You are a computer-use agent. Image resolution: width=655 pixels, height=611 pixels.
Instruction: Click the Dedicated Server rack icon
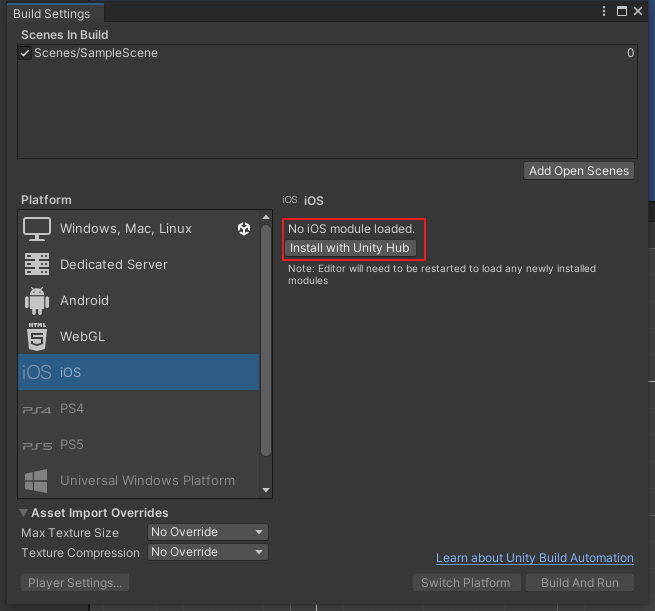(37, 264)
